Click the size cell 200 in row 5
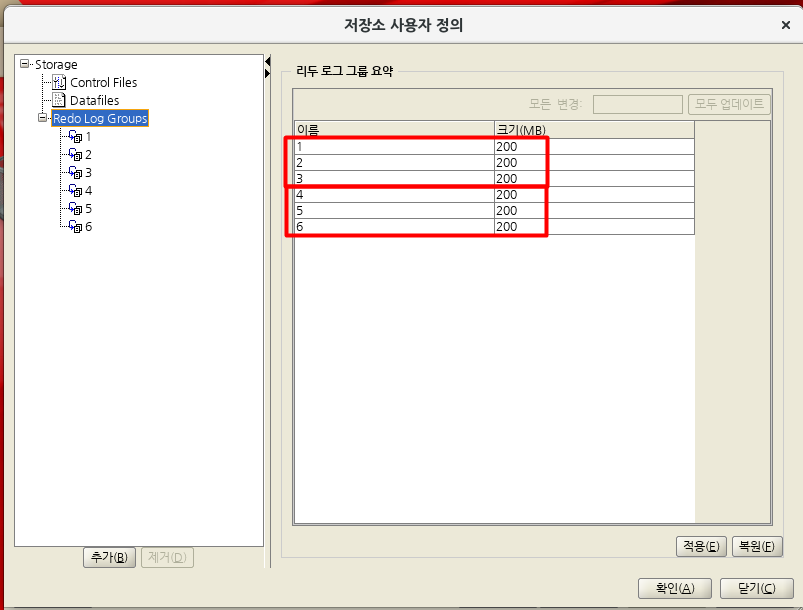The image size is (803, 610). (594, 210)
